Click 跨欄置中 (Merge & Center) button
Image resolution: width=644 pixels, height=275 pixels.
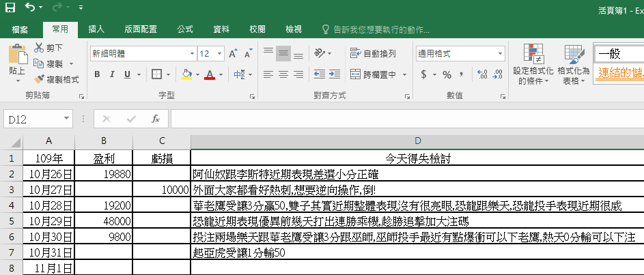[x=374, y=74]
